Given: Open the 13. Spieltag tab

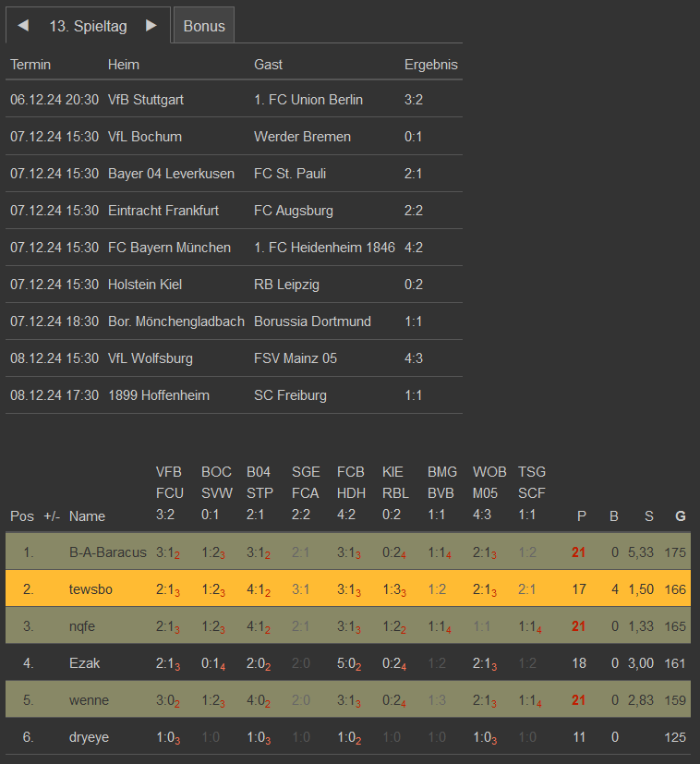Looking at the screenshot, I should point(88,26).
